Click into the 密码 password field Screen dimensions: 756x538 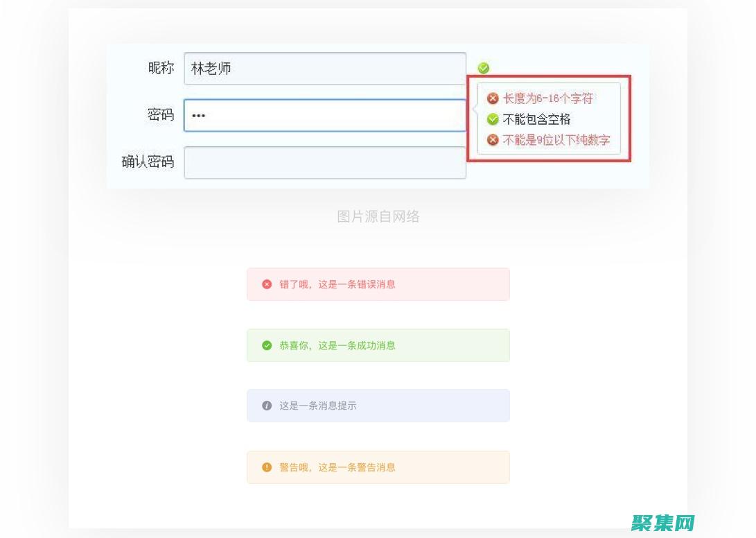pyautogui.click(x=324, y=115)
